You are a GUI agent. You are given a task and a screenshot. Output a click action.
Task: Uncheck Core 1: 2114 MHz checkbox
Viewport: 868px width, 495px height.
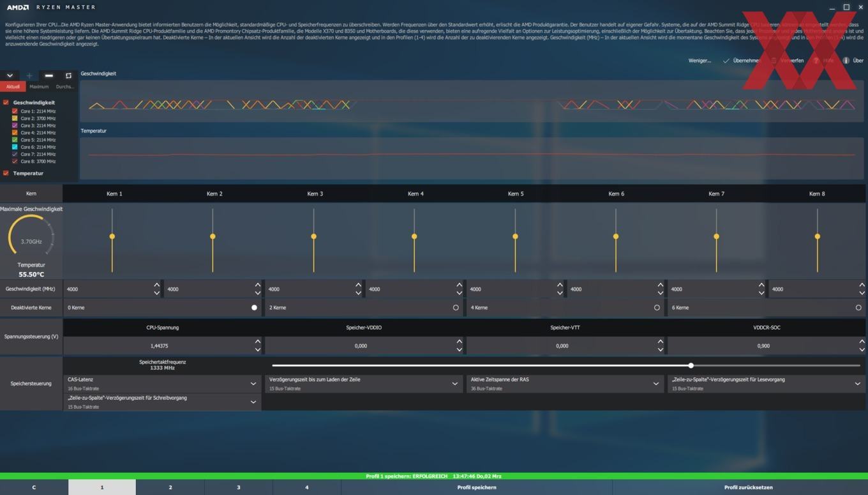[x=15, y=111]
